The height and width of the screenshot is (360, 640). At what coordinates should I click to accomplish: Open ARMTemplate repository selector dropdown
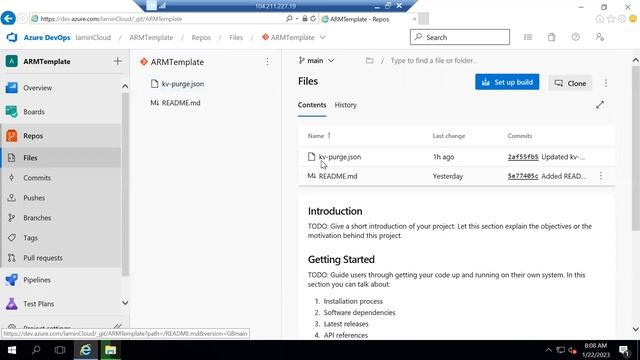click(x=294, y=38)
